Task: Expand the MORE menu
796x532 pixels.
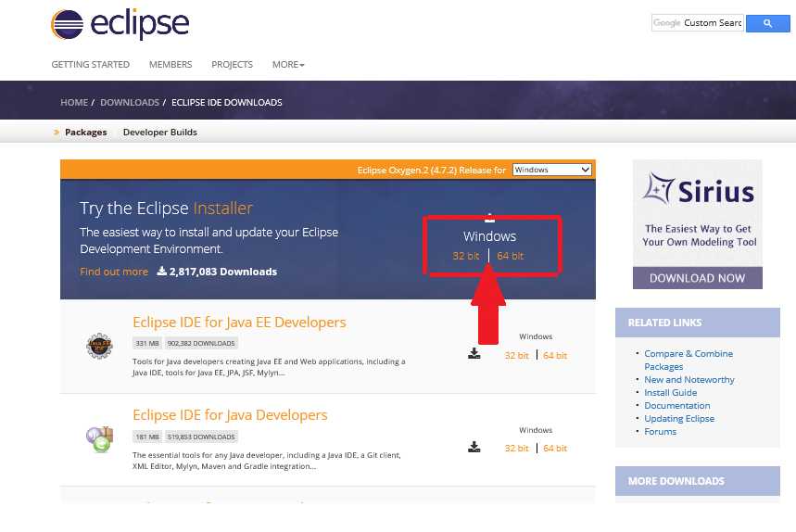Action: click(x=288, y=65)
